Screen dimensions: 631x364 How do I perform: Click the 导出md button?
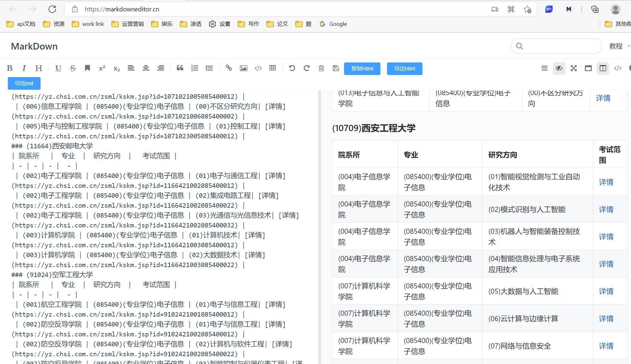pyautogui.click(x=24, y=83)
